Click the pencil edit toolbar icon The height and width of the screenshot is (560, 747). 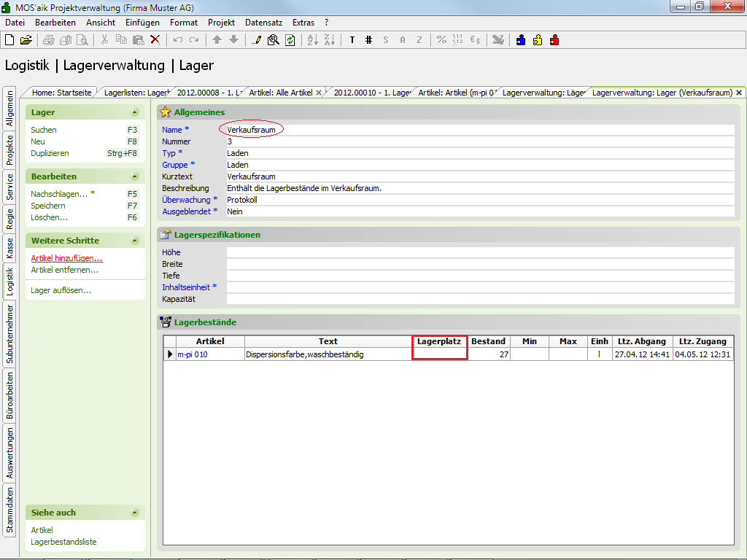[x=256, y=39]
